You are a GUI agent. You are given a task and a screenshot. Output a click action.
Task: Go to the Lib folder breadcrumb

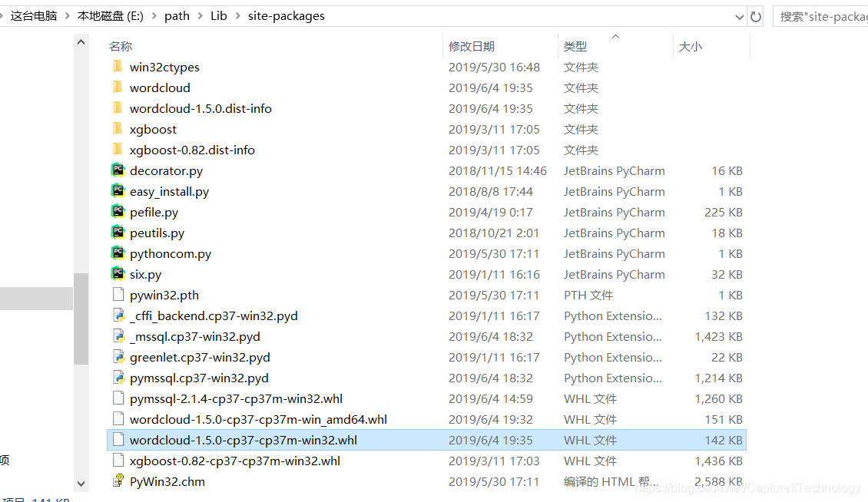point(219,16)
